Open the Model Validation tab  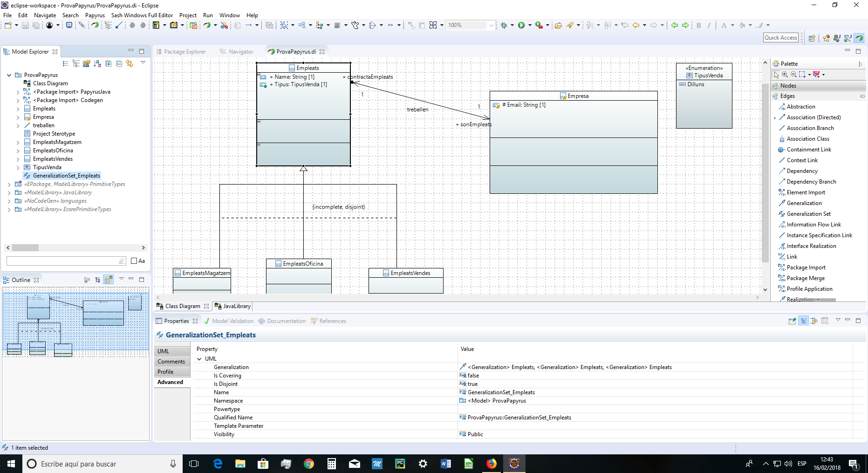pyautogui.click(x=229, y=321)
